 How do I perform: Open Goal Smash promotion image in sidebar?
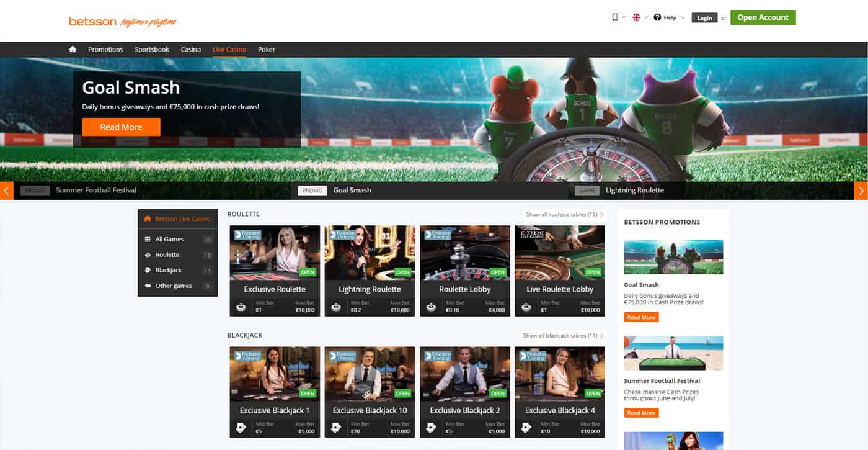pyautogui.click(x=673, y=257)
